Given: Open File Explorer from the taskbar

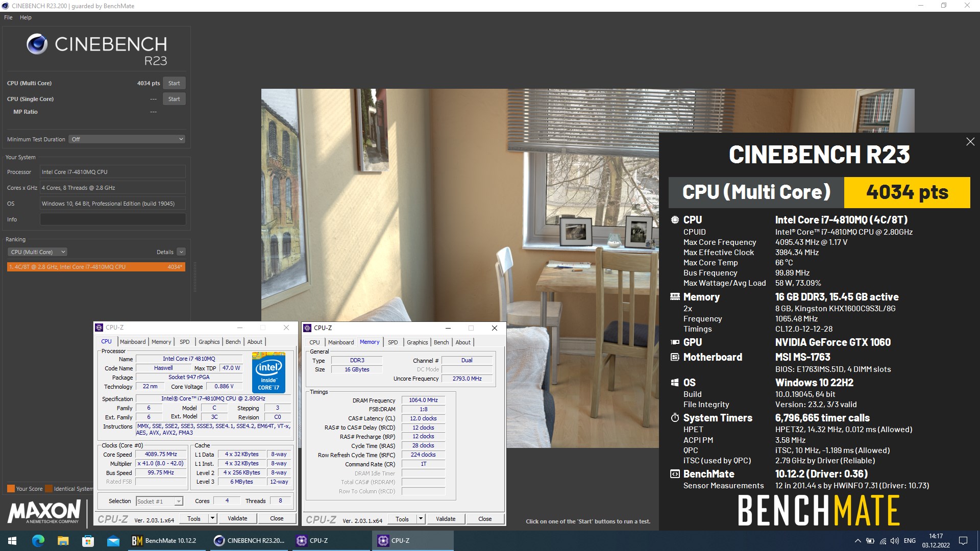Looking at the screenshot, I should pyautogui.click(x=63, y=541).
